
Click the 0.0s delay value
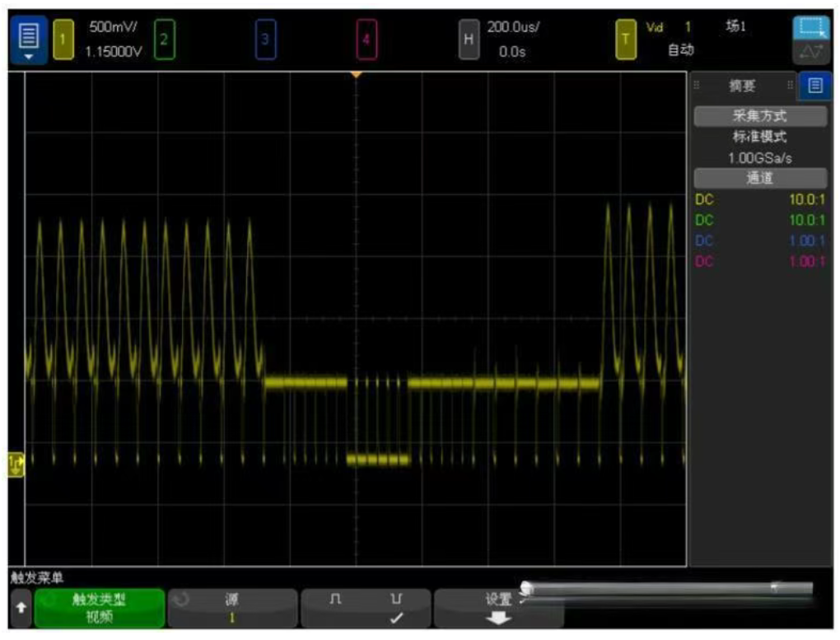coord(512,52)
